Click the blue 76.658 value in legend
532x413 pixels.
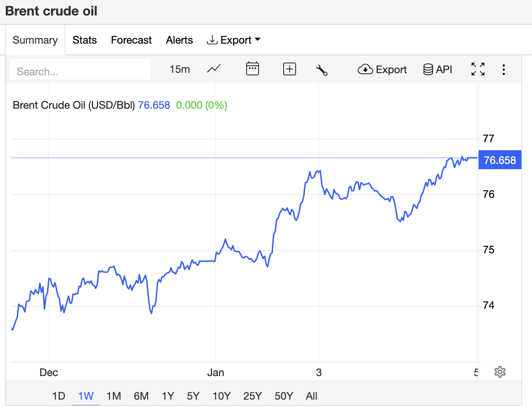(x=154, y=105)
